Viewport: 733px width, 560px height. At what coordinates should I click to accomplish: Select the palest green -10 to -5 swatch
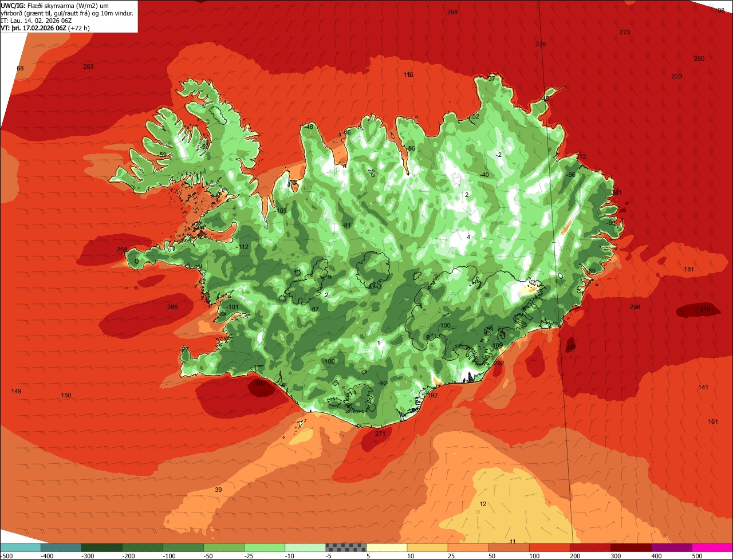(305, 547)
